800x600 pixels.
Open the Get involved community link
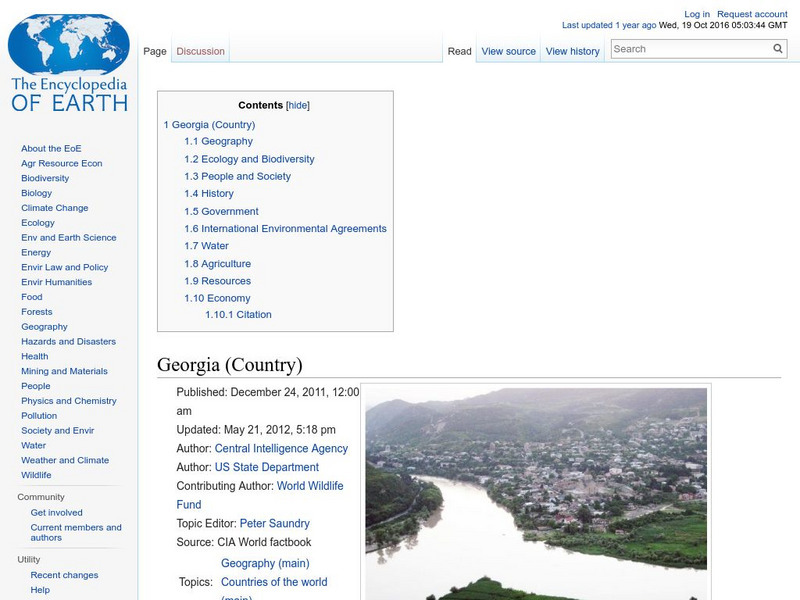click(57, 512)
